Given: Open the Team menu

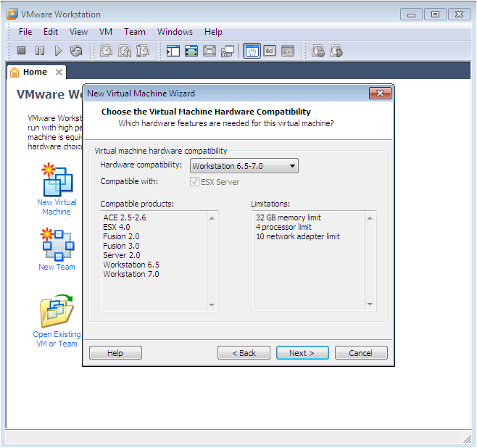Looking at the screenshot, I should point(134,32).
